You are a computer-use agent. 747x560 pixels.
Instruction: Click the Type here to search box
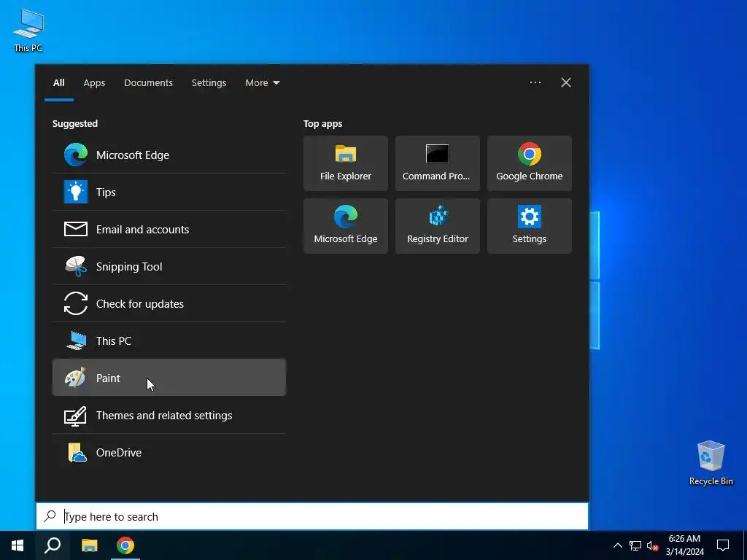pyautogui.click(x=312, y=516)
